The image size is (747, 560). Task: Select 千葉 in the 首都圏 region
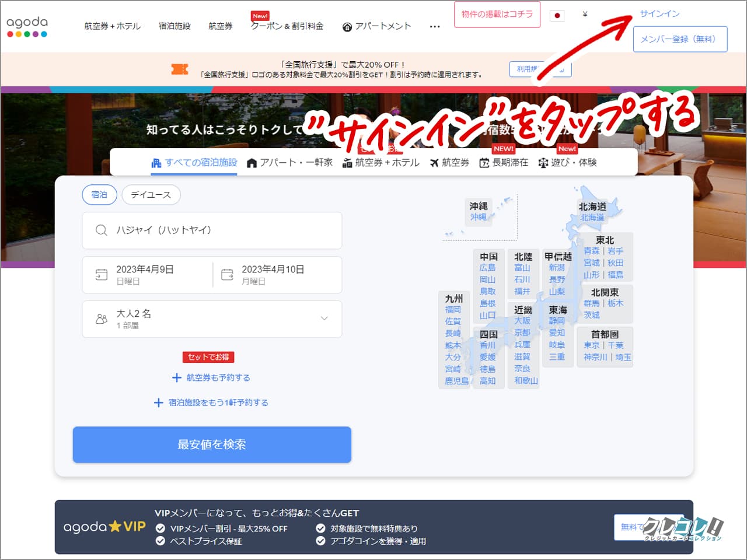(x=615, y=345)
